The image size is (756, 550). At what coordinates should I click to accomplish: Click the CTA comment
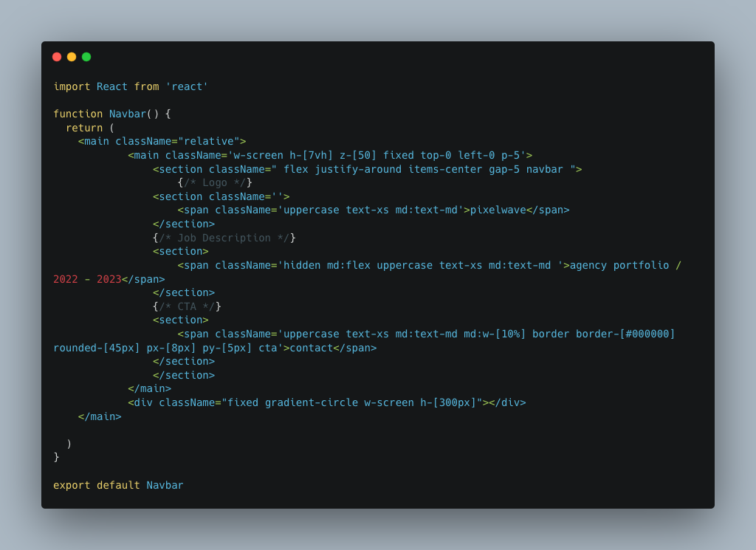tap(188, 306)
